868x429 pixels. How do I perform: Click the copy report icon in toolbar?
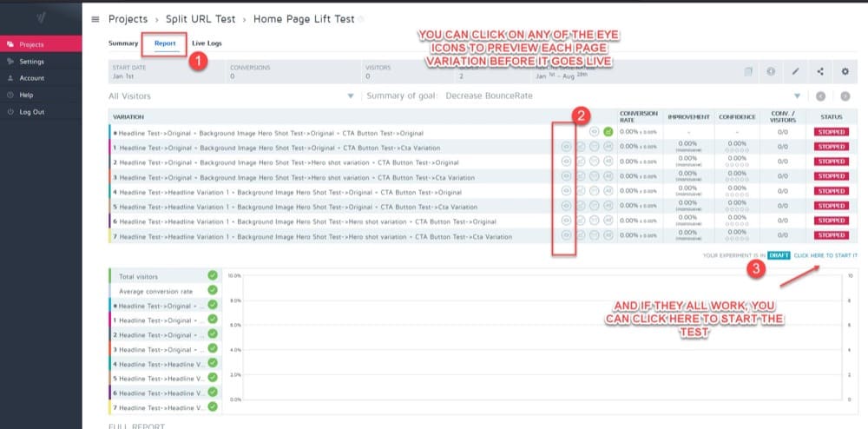(x=747, y=71)
